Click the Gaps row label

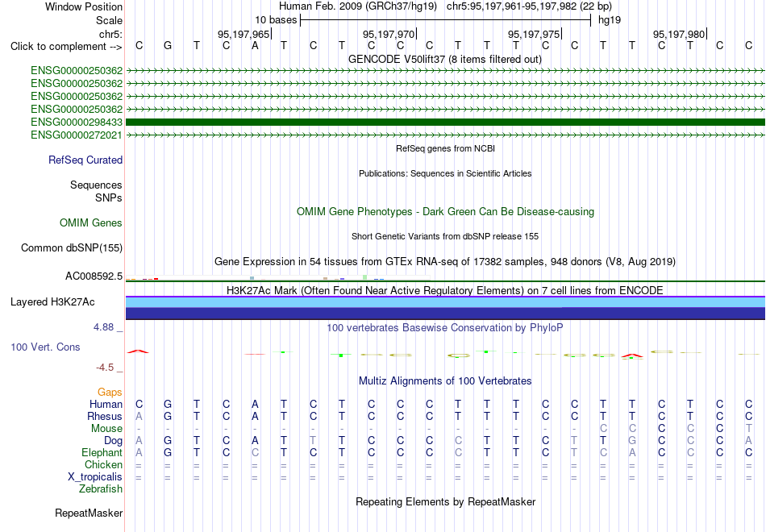(x=110, y=393)
